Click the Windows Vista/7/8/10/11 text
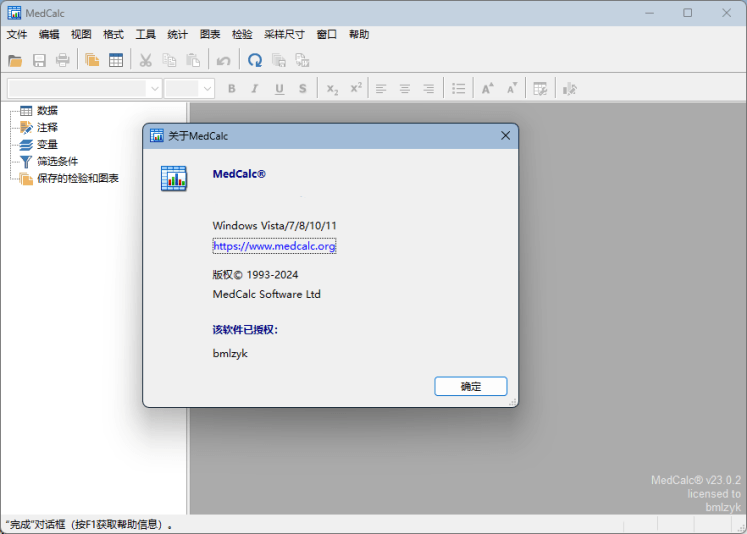 point(274,225)
